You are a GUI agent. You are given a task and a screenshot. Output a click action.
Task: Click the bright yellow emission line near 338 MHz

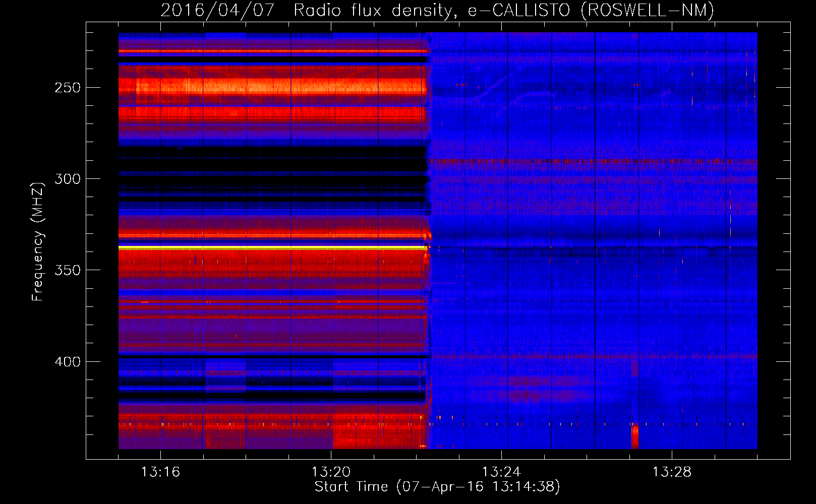(x=273, y=248)
